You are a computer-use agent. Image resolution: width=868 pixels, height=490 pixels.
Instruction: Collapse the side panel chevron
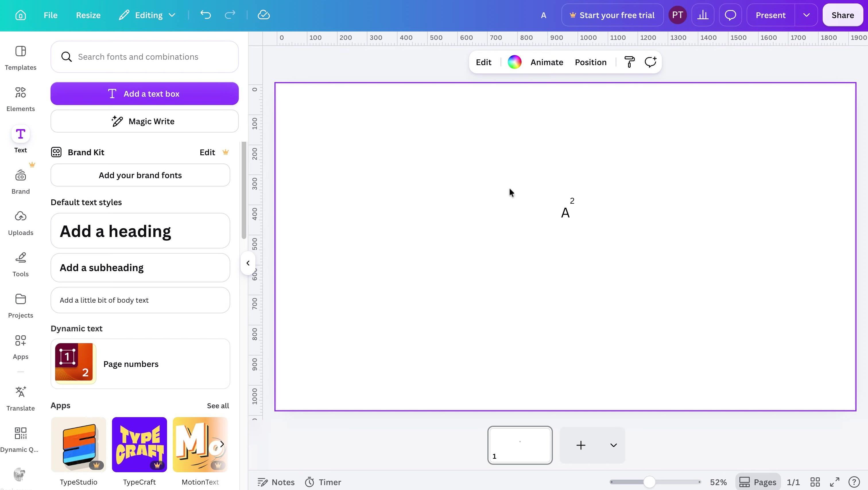click(x=248, y=263)
